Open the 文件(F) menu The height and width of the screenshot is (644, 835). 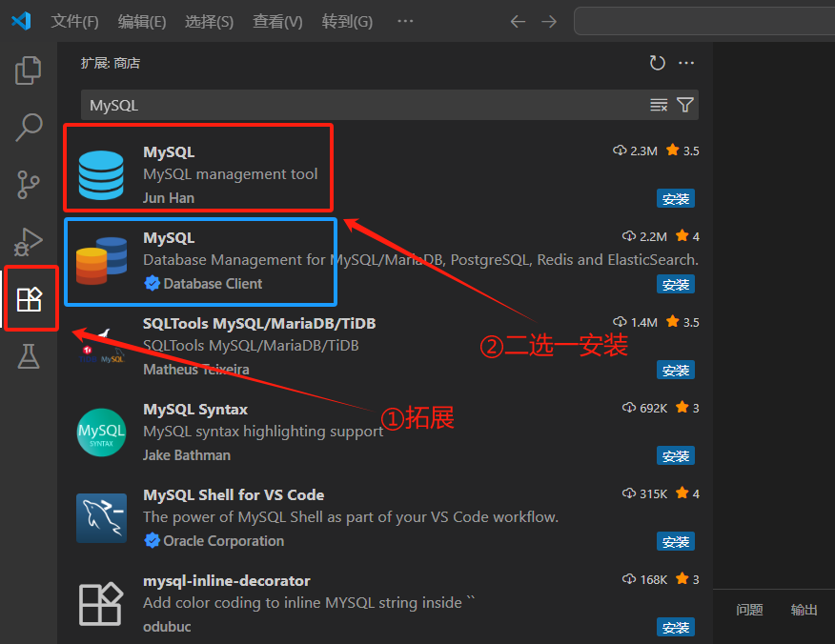tap(74, 22)
